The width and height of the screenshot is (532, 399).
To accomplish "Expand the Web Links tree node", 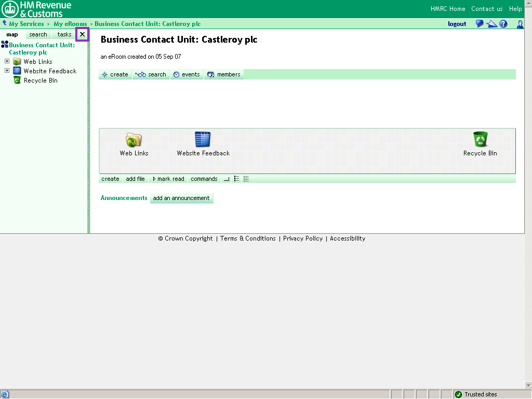I will click(7, 61).
